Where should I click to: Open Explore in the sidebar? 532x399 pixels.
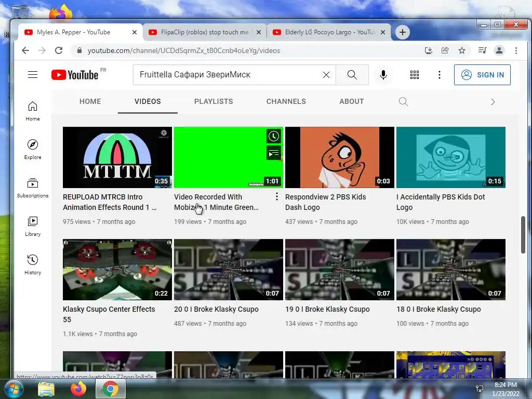(33, 150)
